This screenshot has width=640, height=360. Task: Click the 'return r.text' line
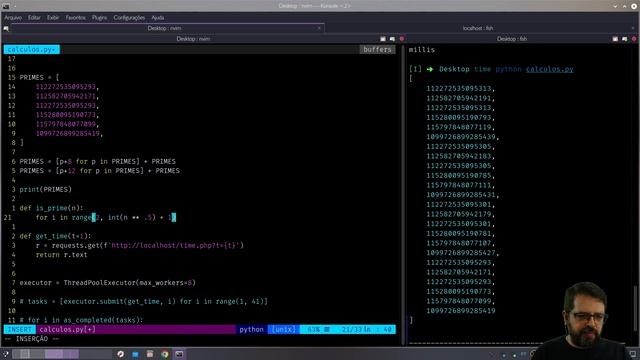pyautogui.click(x=61, y=255)
